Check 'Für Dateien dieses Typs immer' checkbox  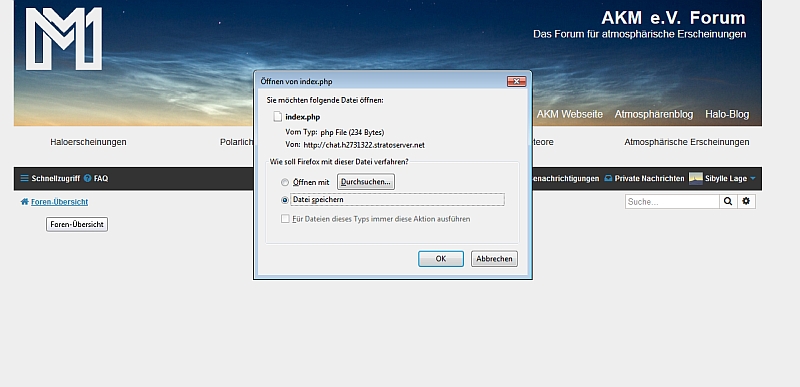pyautogui.click(x=285, y=219)
